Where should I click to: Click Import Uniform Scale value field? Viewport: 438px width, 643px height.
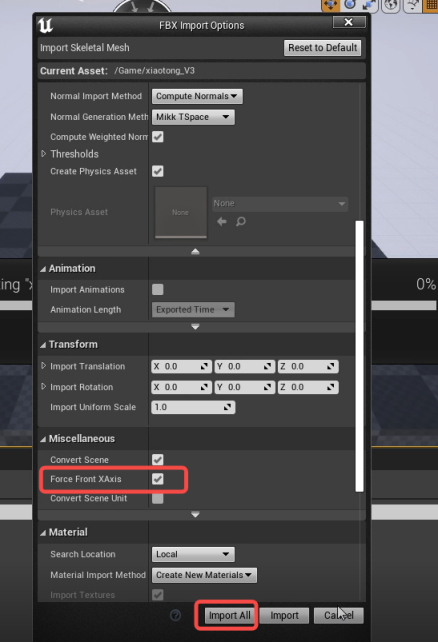tap(193, 407)
